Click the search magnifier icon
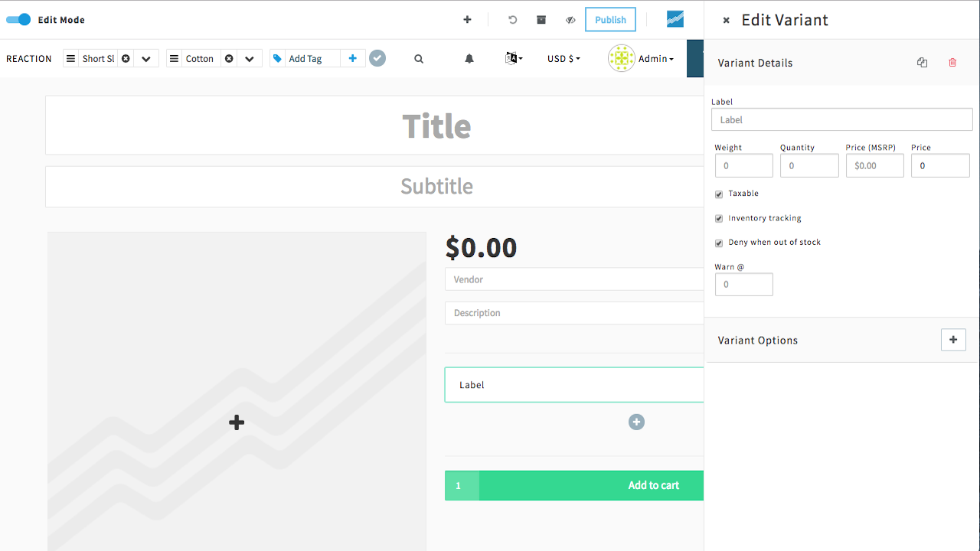Screen dimensions: 980x551 tap(419, 59)
